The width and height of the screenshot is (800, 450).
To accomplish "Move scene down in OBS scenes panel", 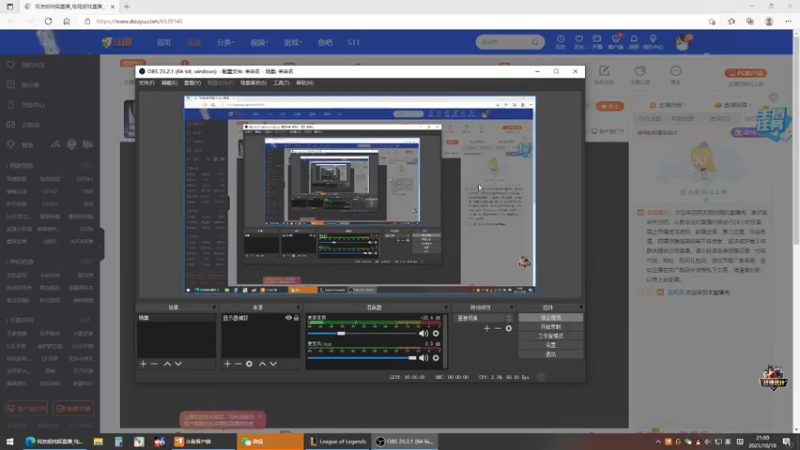I will pyautogui.click(x=178, y=364).
